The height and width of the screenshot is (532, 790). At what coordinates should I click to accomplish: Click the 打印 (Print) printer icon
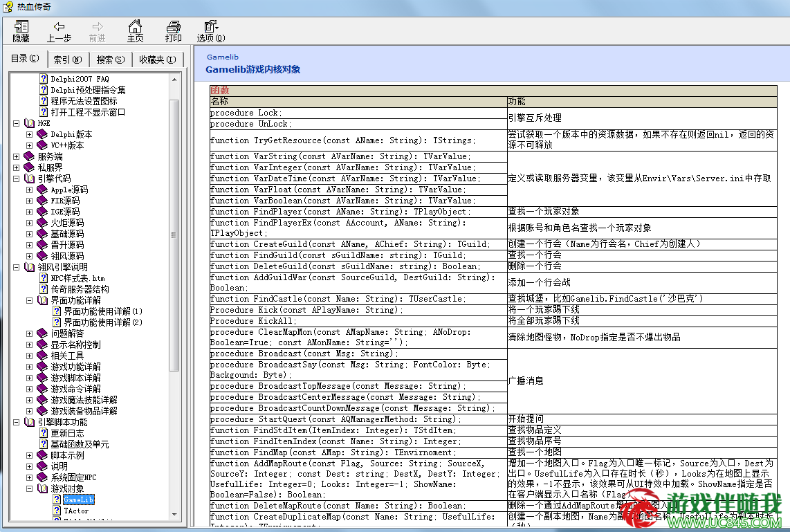[x=174, y=26]
